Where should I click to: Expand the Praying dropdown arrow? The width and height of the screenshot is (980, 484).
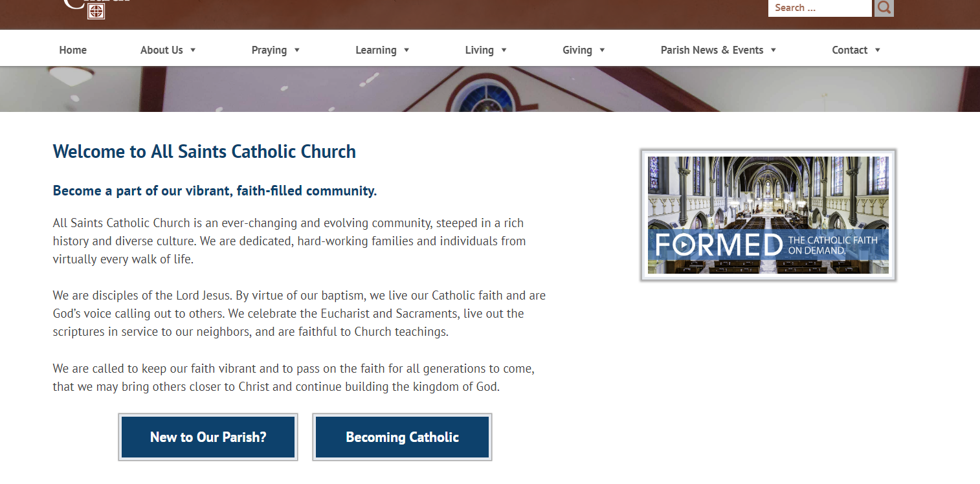click(297, 50)
